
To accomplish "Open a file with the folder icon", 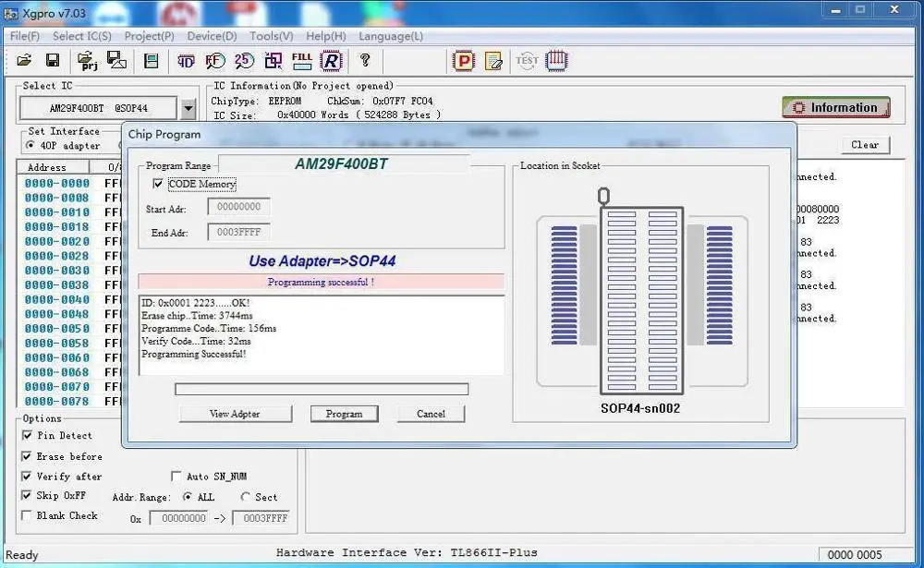I will point(24,60).
